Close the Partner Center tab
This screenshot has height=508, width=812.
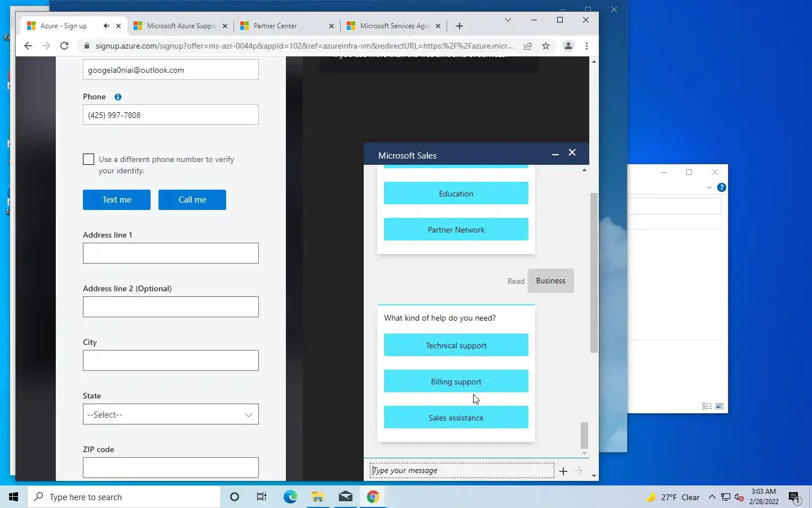332,26
